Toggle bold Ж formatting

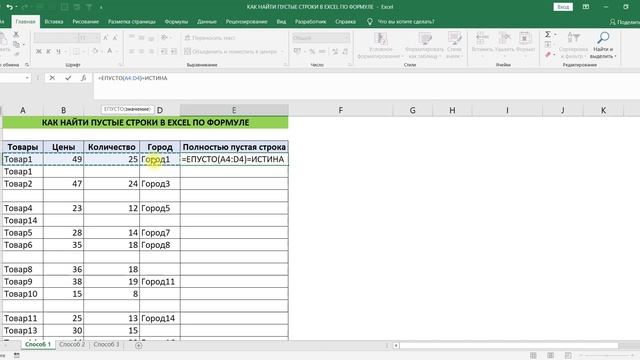(x=39, y=51)
